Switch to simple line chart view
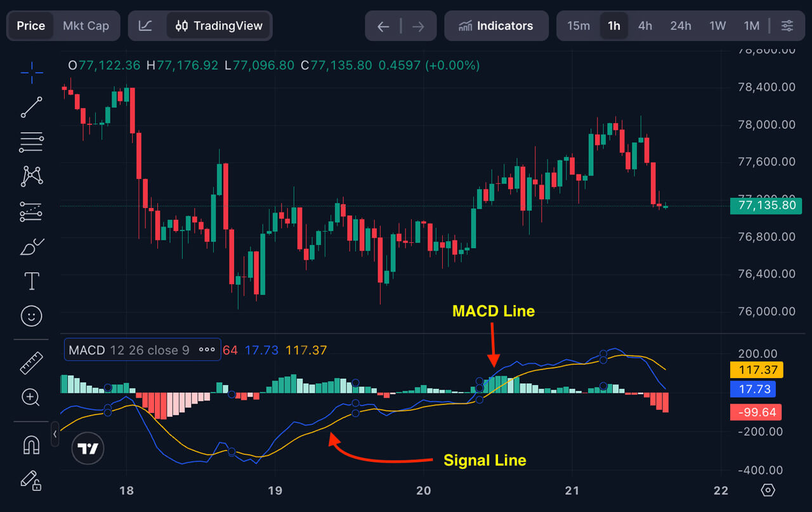The height and width of the screenshot is (512, 812). pyautogui.click(x=146, y=26)
